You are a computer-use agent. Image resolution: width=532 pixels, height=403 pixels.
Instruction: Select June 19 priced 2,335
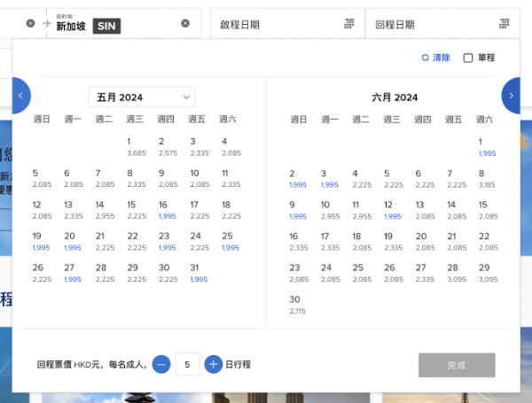pyautogui.click(x=393, y=242)
